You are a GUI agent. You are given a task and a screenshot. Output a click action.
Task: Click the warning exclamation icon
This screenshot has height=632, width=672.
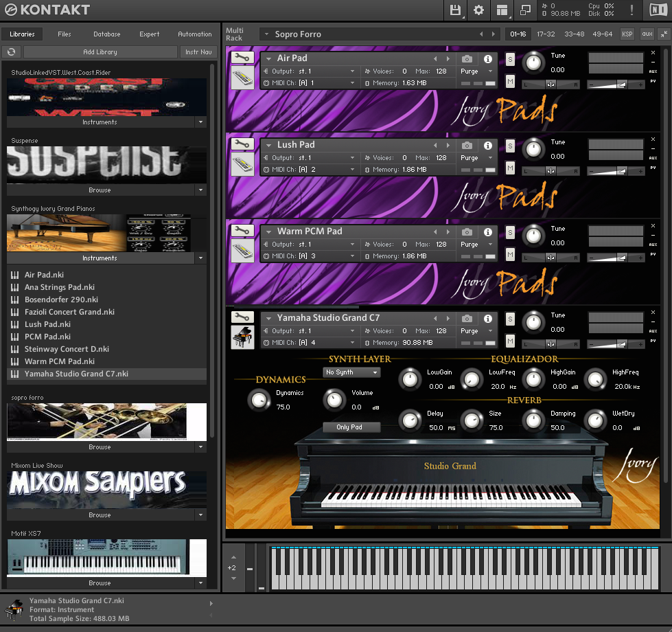(x=632, y=10)
